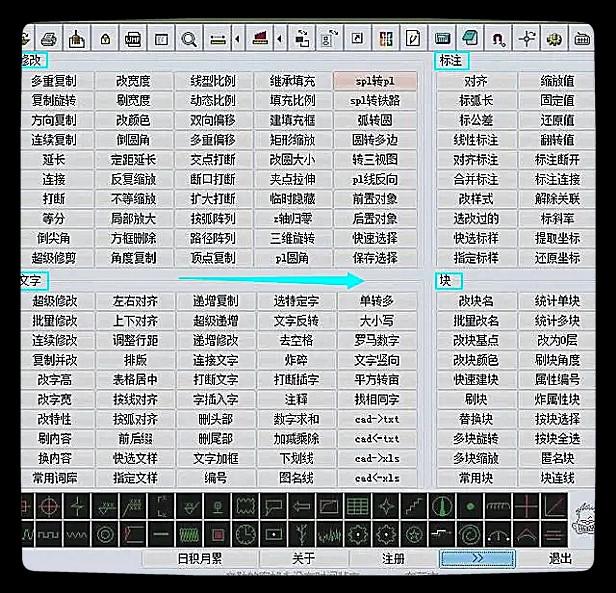Select the speech callout symbol

(273, 506)
